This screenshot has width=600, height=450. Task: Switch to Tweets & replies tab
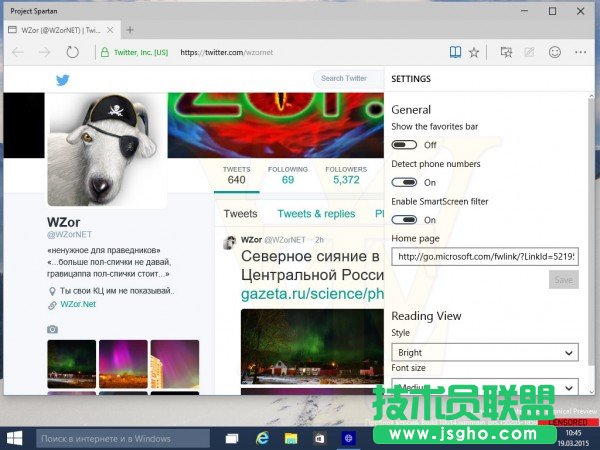point(316,214)
